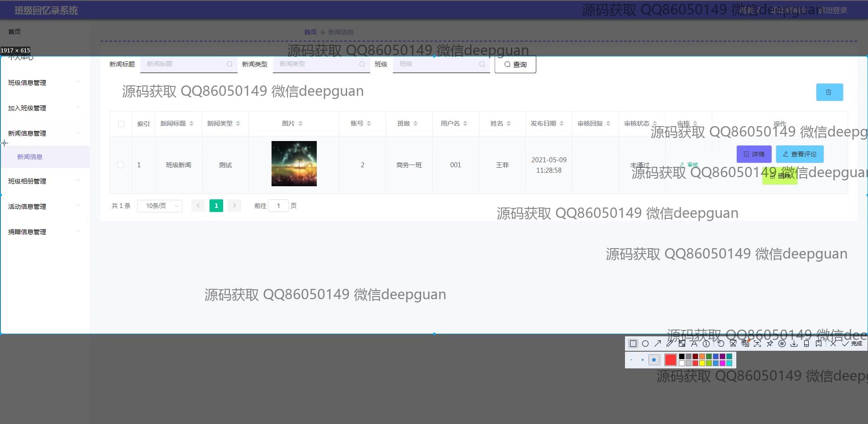Open 查看评论 for the news row
Screen dimensions: 868x424
point(799,154)
